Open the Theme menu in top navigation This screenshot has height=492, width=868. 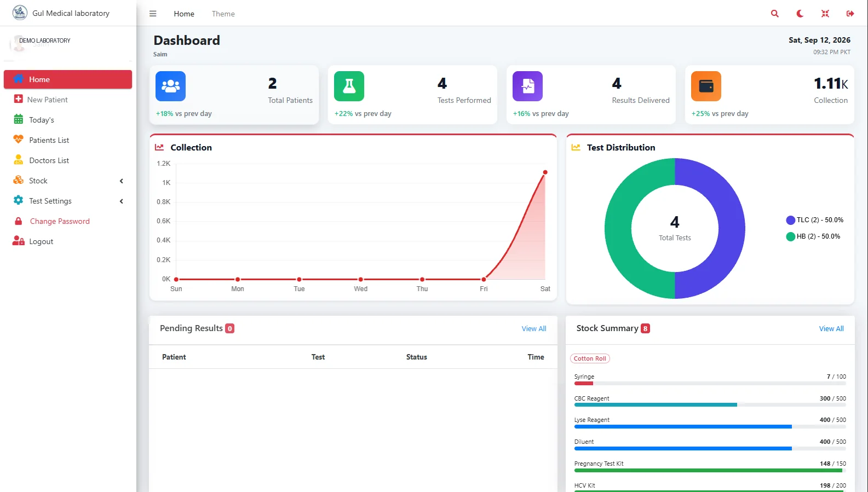pos(223,14)
